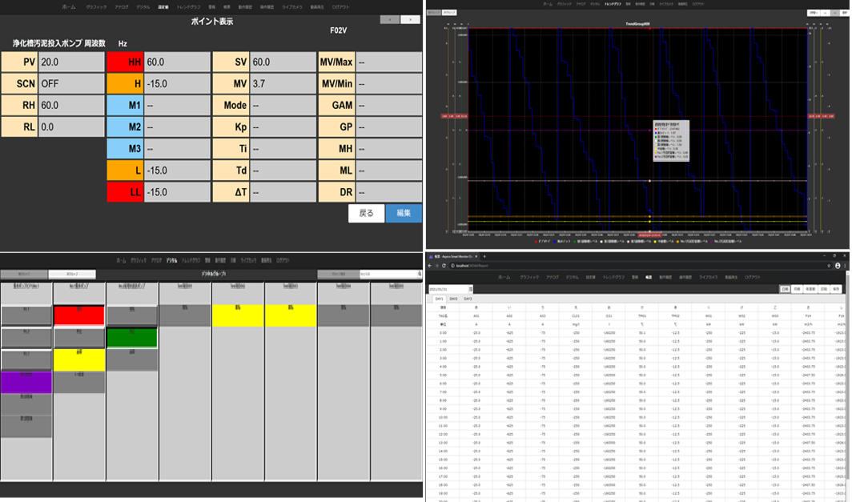The height and width of the screenshot is (502, 868).
Task: Switch to the DAY2 tab
Action: point(453,299)
